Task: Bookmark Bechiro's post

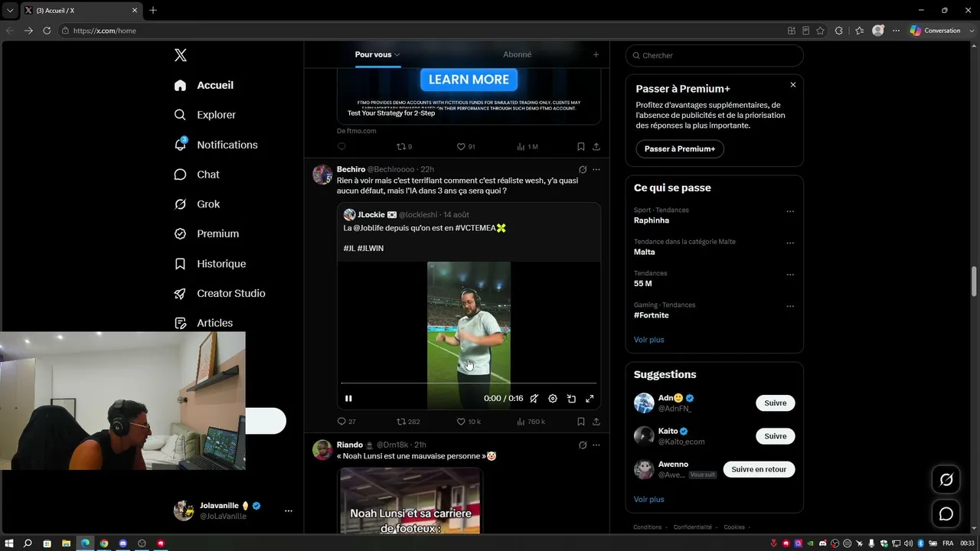Action: [x=581, y=422]
